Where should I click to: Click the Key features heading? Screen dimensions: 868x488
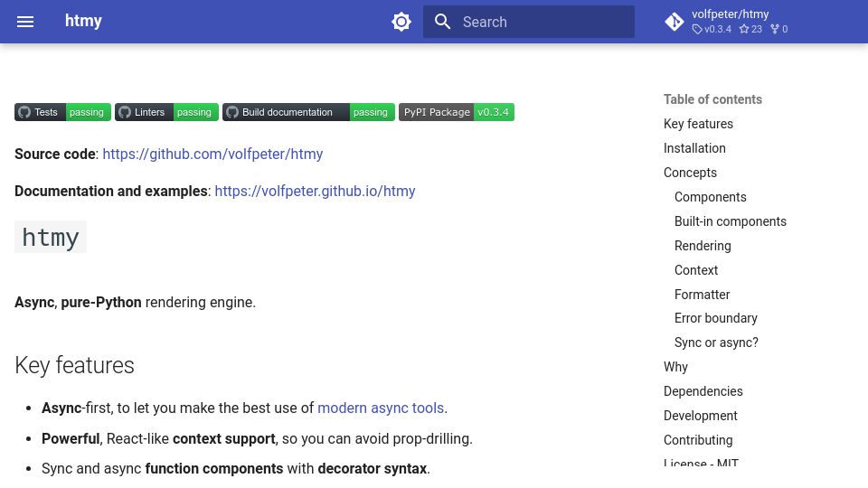pos(74,365)
